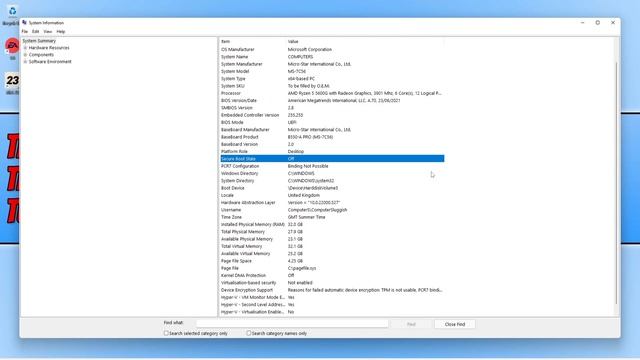Tick Search category names only checkbox
Screen dimensions: 640x360
click(249, 333)
